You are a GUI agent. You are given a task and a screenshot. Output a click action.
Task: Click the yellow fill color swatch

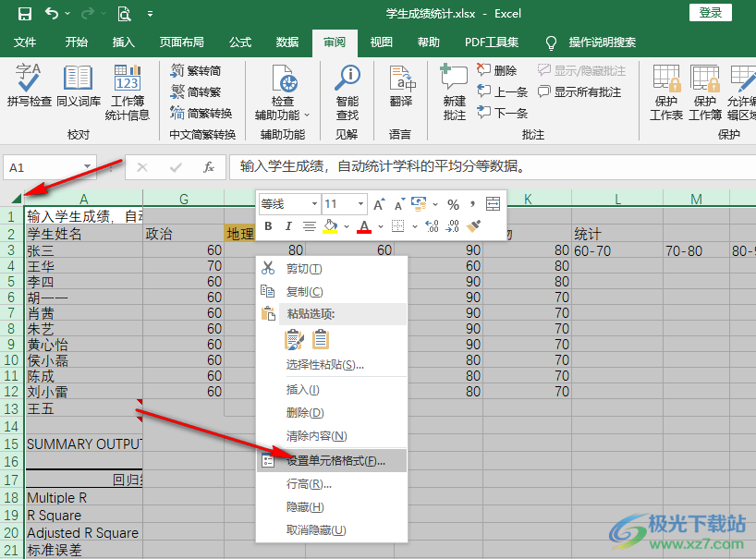click(x=330, y=226)
